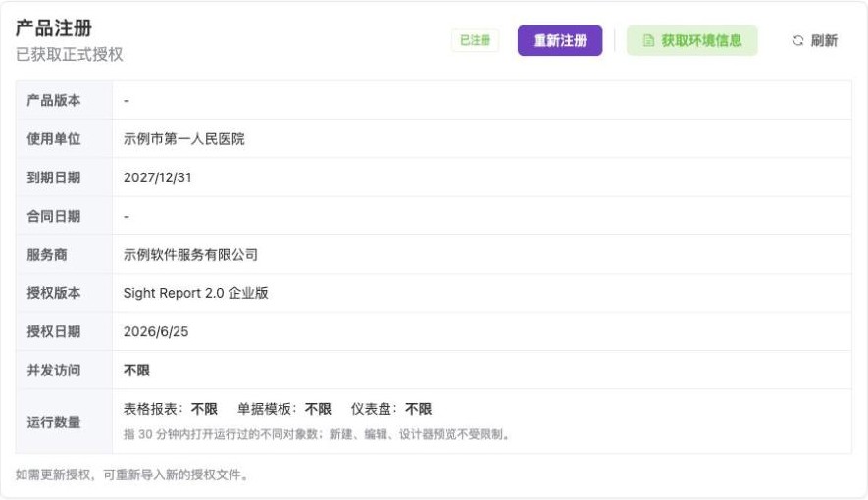Select value 示例软件服务有限公司

click(x=190, y=255)
